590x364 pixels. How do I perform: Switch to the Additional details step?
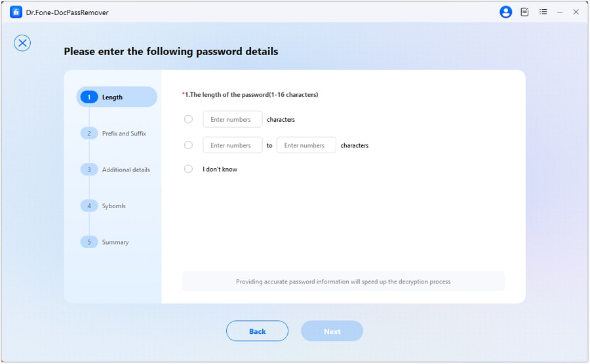click(x=126, y=170)
